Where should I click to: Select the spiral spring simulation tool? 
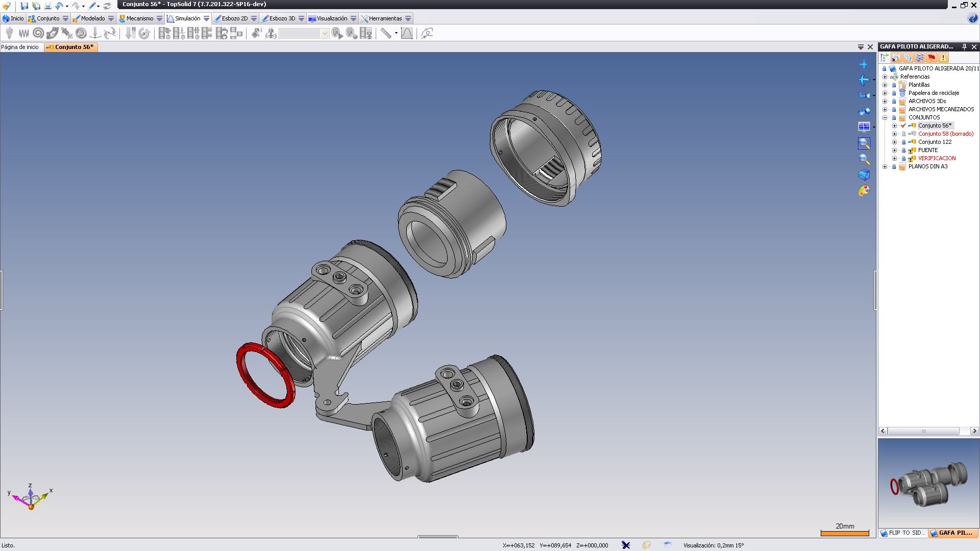[x=38, y=33]
